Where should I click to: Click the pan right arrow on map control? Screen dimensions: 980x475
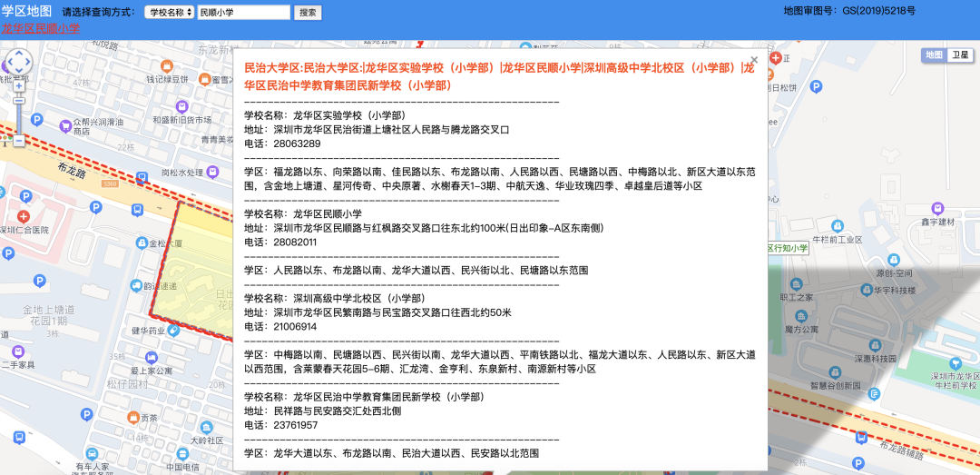pos(27,63)
